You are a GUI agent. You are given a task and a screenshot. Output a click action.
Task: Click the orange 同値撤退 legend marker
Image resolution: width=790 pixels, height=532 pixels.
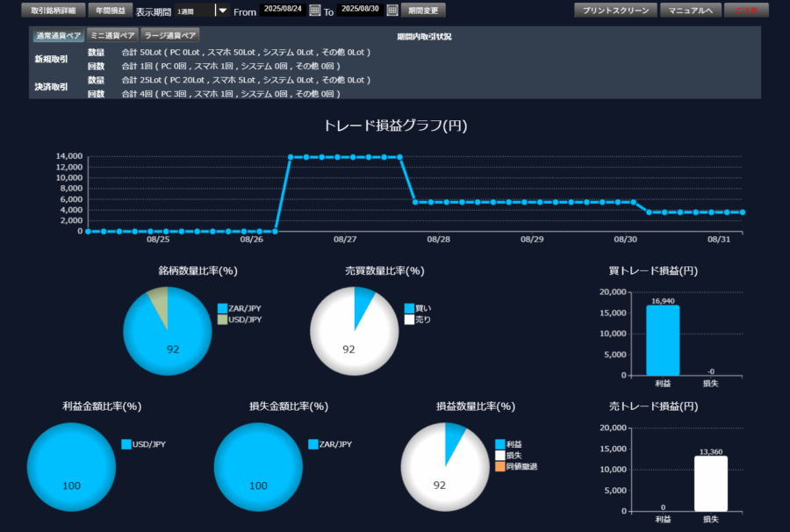tap(500, 467)
